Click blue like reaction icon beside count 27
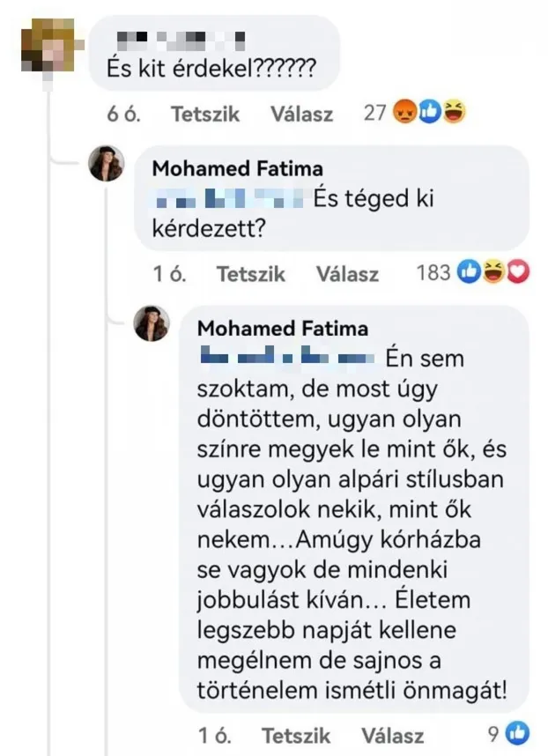Image resolution: width=548 pixels, height=756 pixels. point(429,114)
